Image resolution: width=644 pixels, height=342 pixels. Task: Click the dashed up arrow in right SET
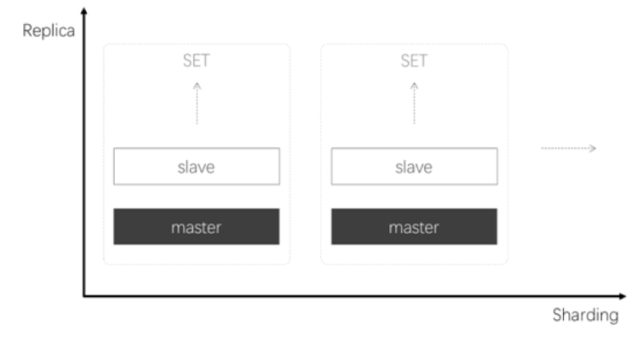[x=414, y=102]
